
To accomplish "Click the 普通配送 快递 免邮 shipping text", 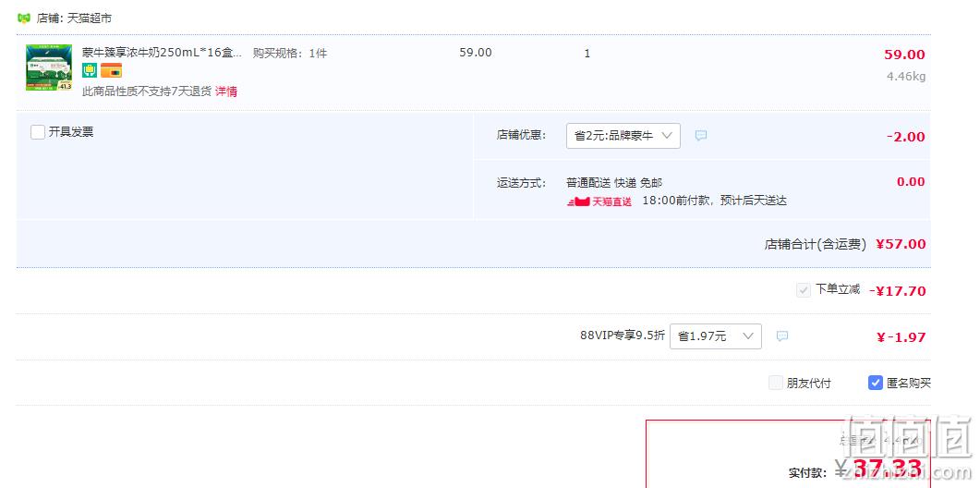I will [613, 183].
